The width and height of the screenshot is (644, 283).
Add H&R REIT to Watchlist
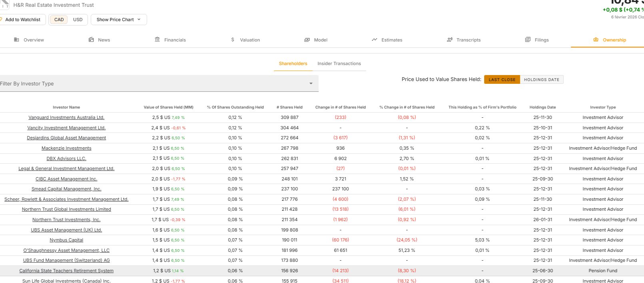click(x=22, y=20)
